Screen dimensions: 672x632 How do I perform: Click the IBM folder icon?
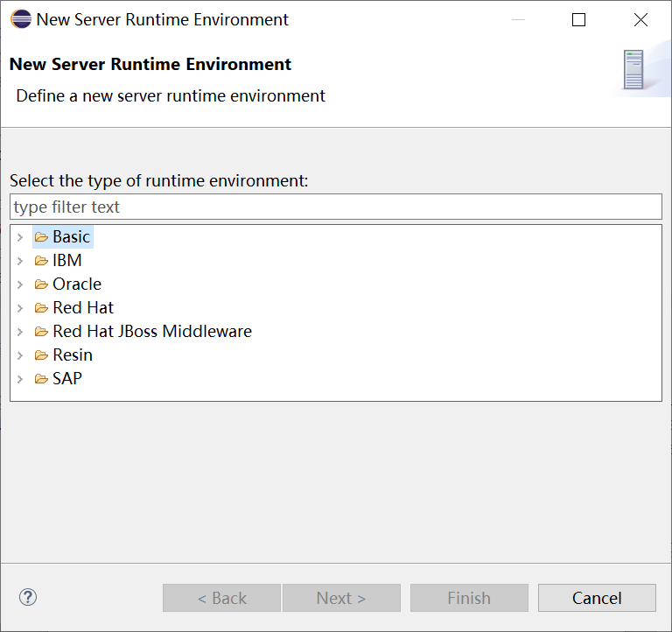point(41,261)
